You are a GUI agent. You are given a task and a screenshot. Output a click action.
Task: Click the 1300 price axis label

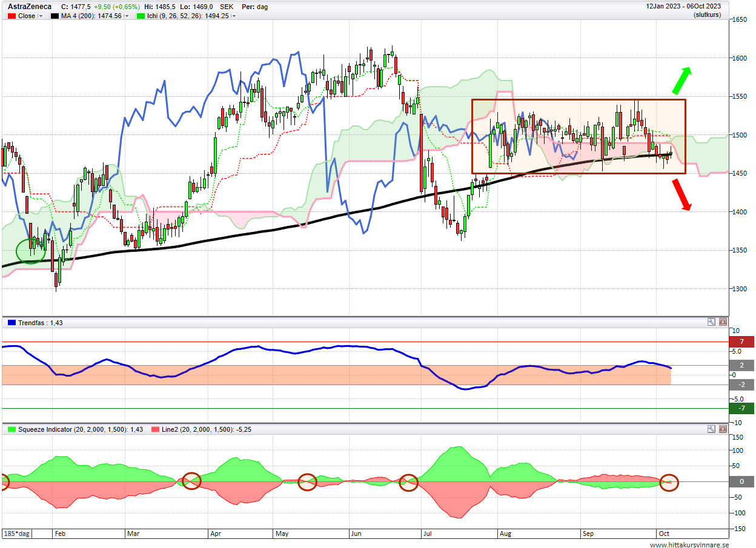738,289
